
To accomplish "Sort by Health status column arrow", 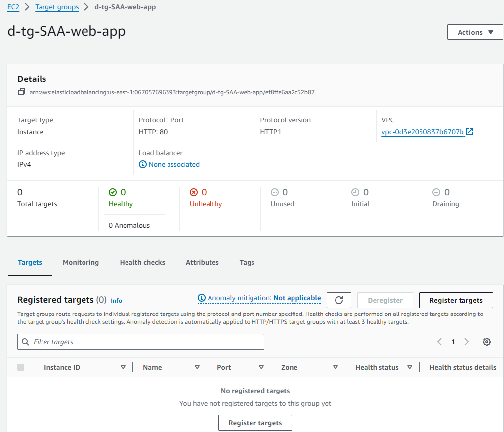I will pos(409,367).
